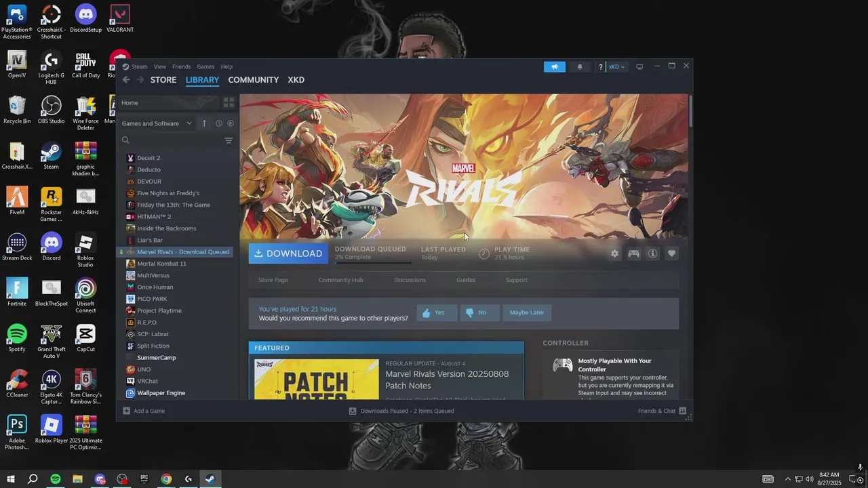This screenshot has height=488, width=868.
Task: Open Friends & Chat panel
Action: (x=662, y=411)
